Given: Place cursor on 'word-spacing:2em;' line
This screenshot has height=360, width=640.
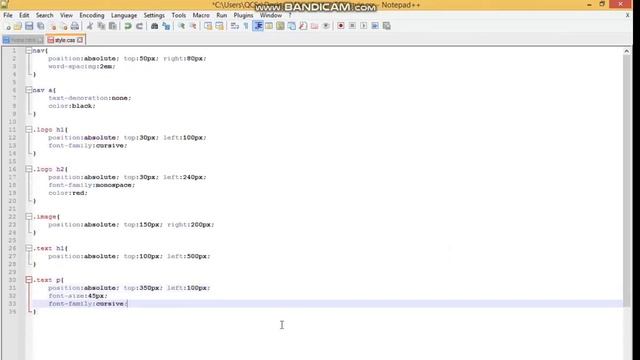Looking at the screenshot, I should [82, 67].
